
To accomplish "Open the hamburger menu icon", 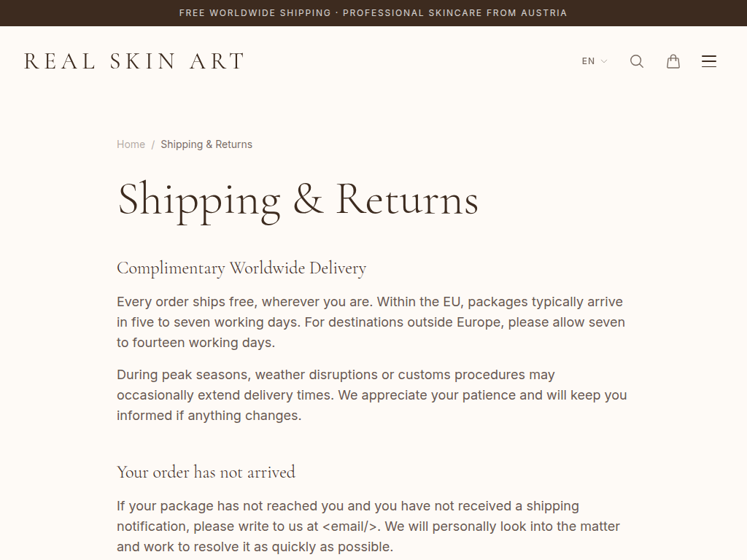I will (709, 61).
